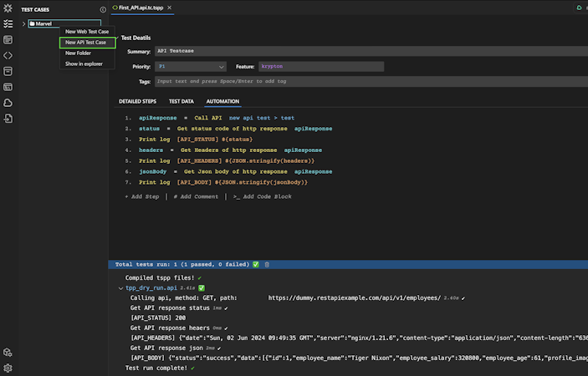Collapse the tpp_dry_run.api result node
The height and width of the screenshot is (376, 588).
pyautogui.click(x=120, y=287)
